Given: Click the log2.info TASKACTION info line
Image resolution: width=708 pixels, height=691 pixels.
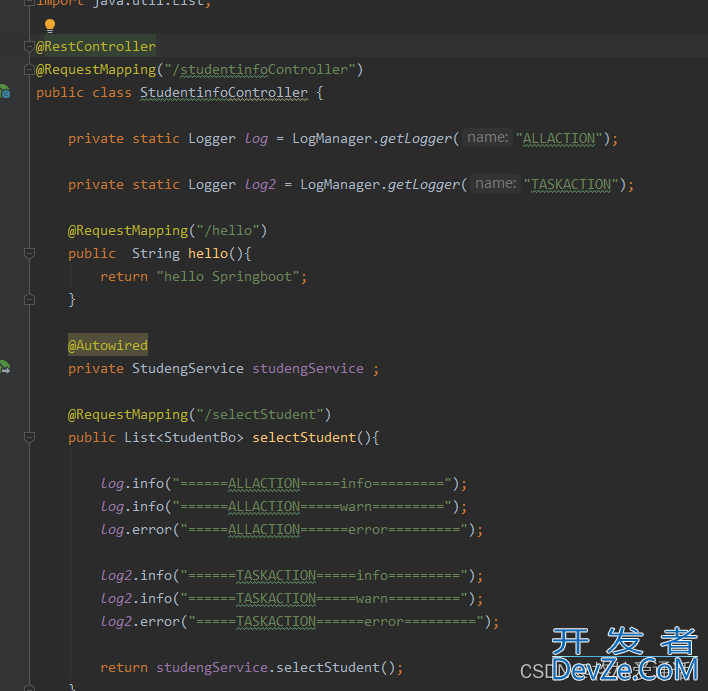Looking at the screenshot, I should pyautogui.click(x=292, y=576).
